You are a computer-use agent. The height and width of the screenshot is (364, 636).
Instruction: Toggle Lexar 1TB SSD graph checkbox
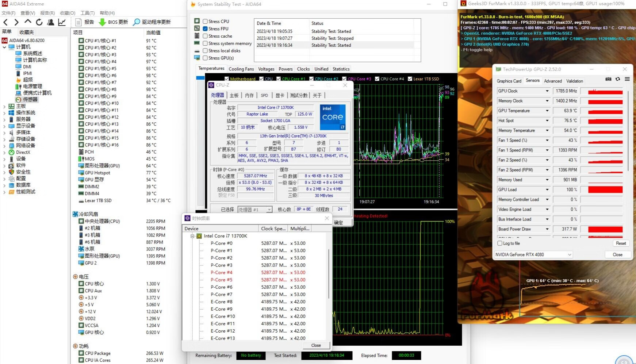point(410,78)
